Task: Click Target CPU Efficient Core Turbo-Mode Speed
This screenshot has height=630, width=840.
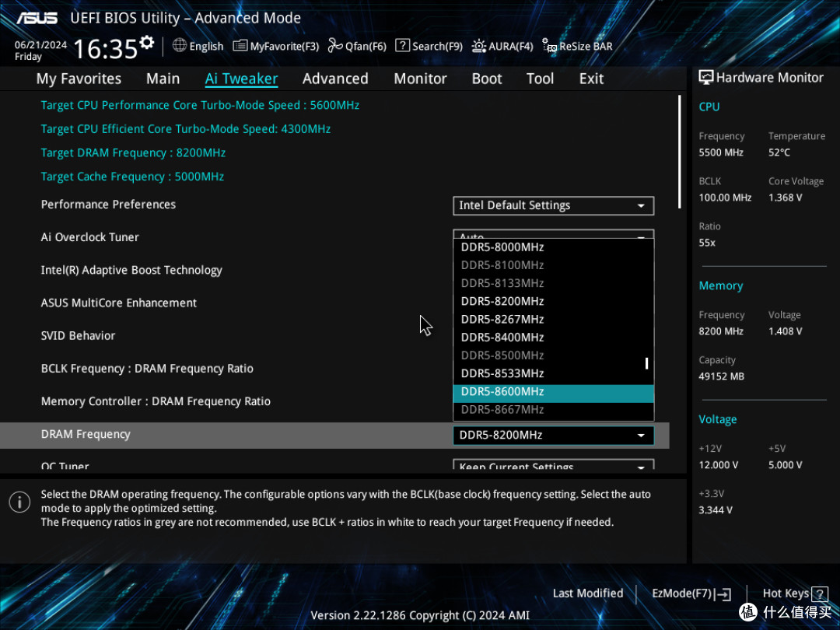Action: pos(186,129)
